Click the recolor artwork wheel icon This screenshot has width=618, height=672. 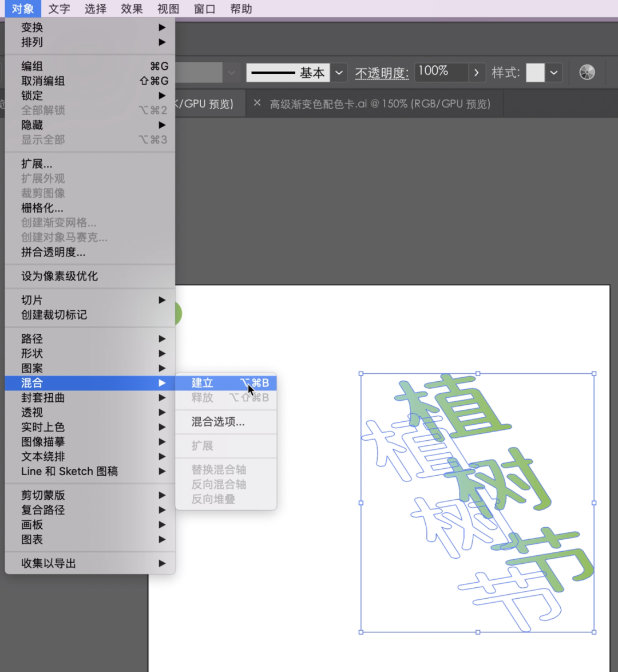pyautogui.click(x=587, y=72)
